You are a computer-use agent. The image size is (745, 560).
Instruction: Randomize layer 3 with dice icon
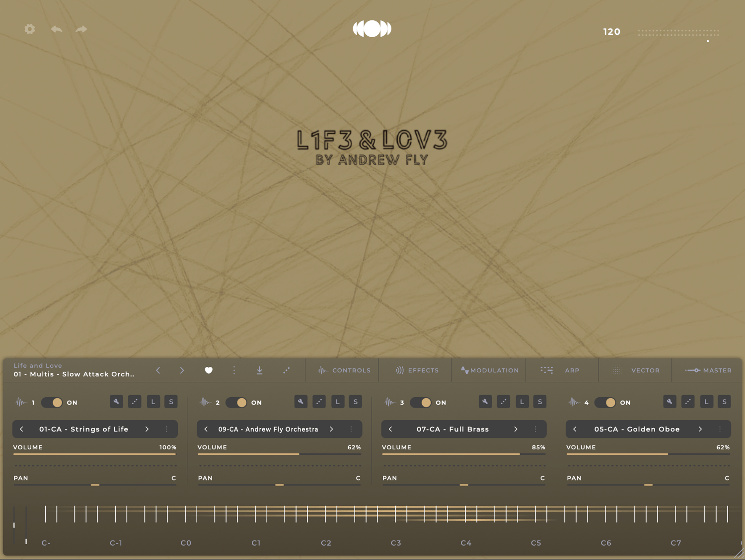point(504,402)
